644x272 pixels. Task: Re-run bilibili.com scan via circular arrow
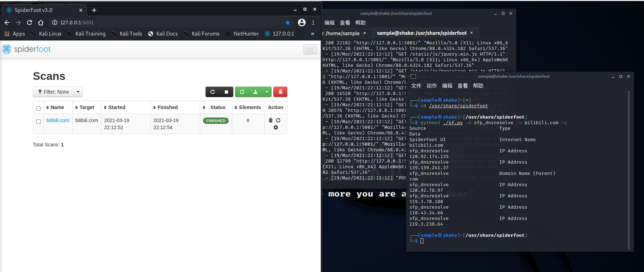(278, 120)
